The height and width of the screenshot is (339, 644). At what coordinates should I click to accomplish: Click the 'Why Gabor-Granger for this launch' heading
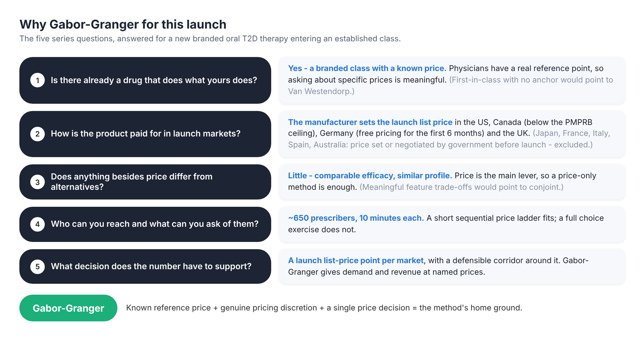123,24
